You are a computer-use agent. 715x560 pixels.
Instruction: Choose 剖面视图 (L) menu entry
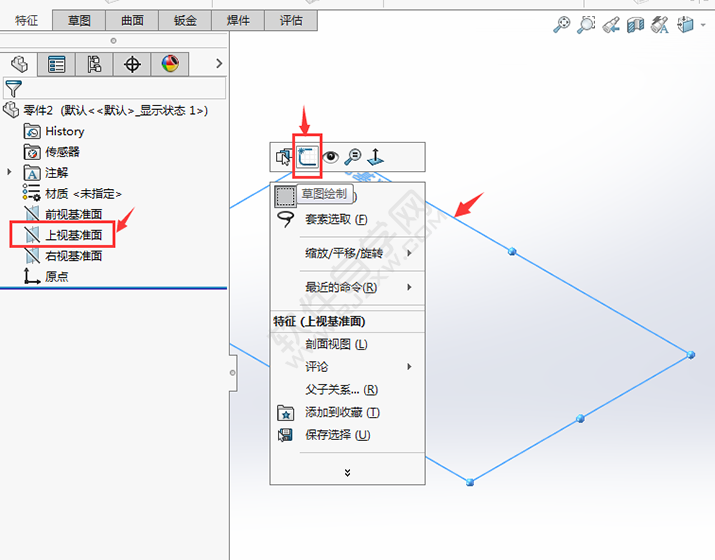point(347,344)
